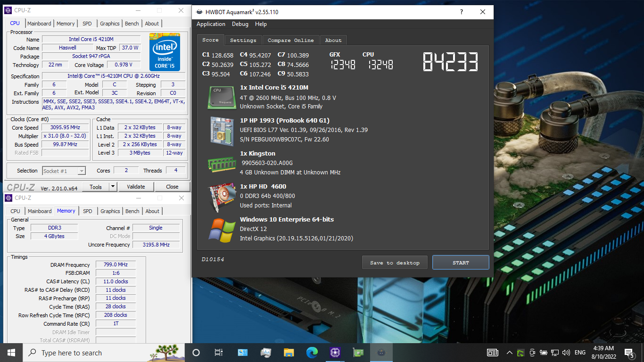Click meet now camera tray icon
The image size is (644, 362).
point(532,353)
